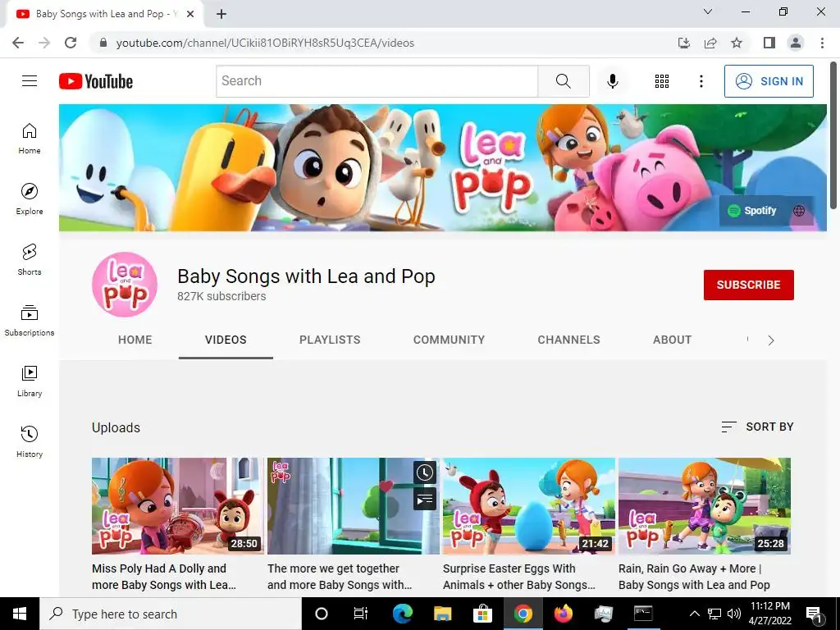Click the globe website icon on banner

tap(799, 211)
